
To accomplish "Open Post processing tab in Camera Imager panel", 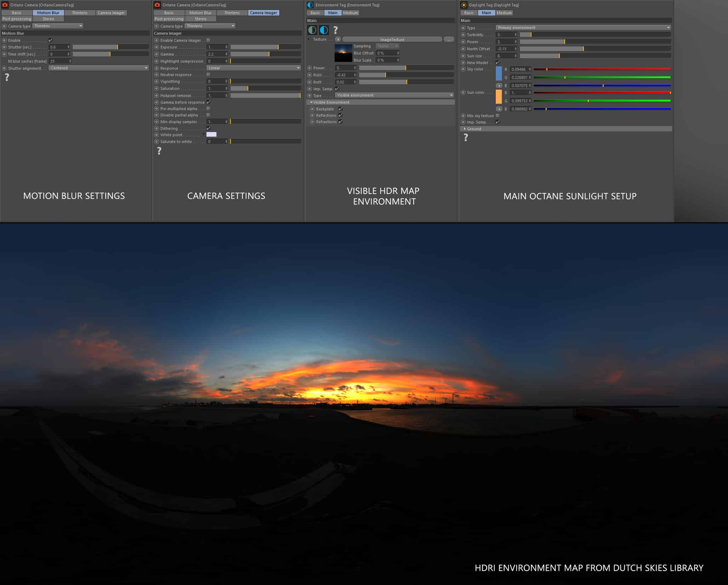I will pos(169,19).
